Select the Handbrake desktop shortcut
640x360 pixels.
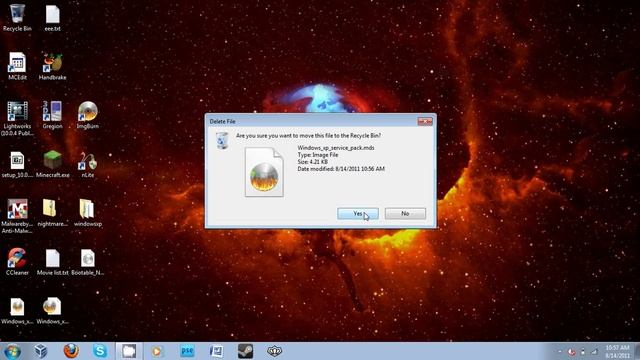tap(52, 66)
